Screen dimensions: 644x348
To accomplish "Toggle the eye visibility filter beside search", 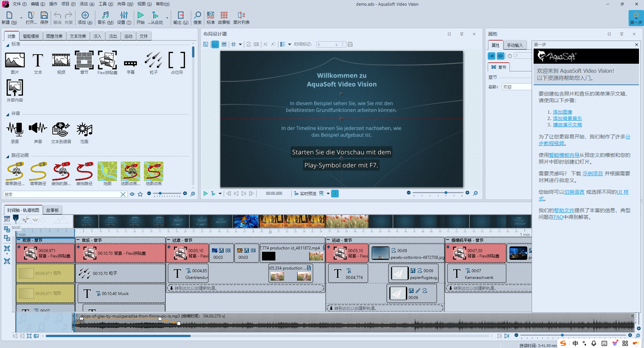I will (132, 194).
